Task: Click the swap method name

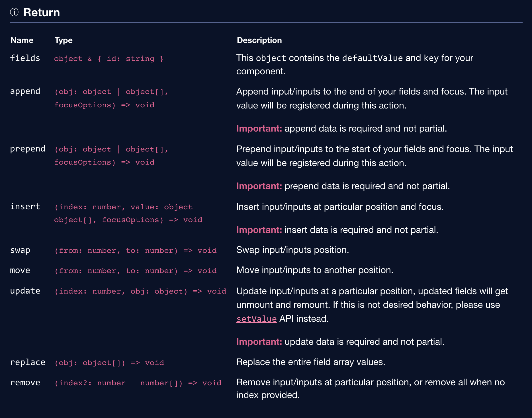Action: pos(20,250)
